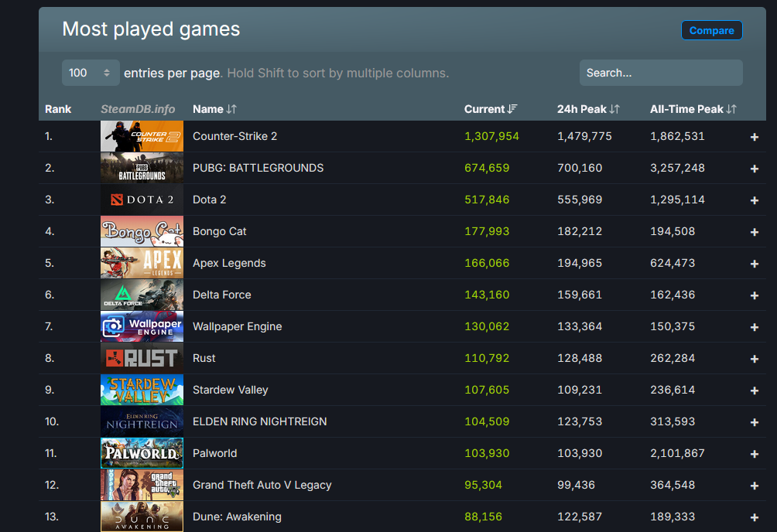777x532 pixels.
Task: Open the Stardew Valley thumbnail image
Action: [x=142, y=390]
